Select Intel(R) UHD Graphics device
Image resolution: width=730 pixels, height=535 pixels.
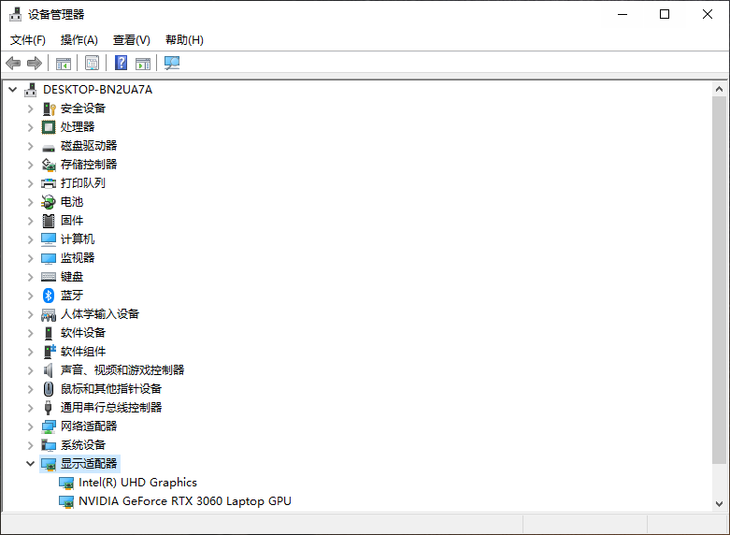(137, 482)
